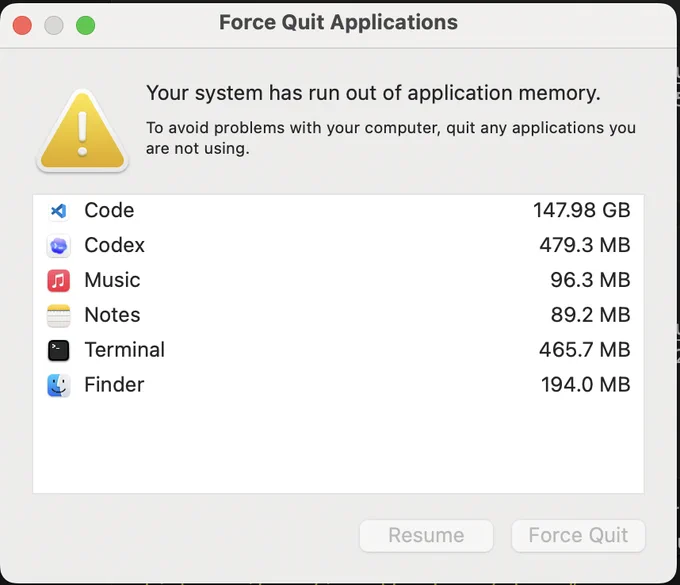Select the Notes application entry
This screenshot has width=680, height=585.
point(338,315)
